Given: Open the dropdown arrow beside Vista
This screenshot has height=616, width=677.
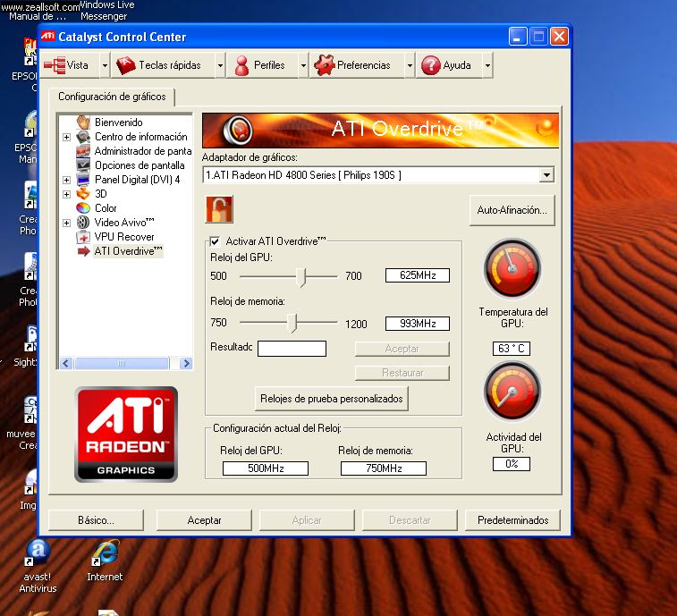Looking at the screenshot, I should pos(104,65).
